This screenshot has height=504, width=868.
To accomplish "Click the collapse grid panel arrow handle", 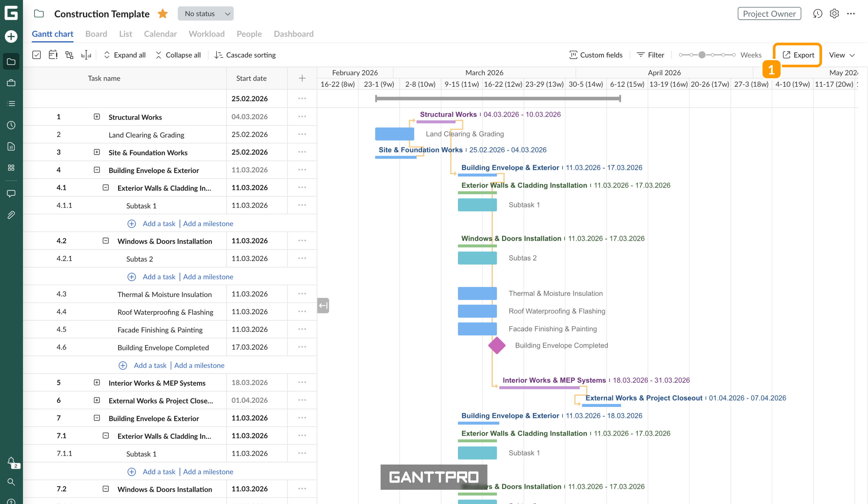I will click(x=323, y=305).
